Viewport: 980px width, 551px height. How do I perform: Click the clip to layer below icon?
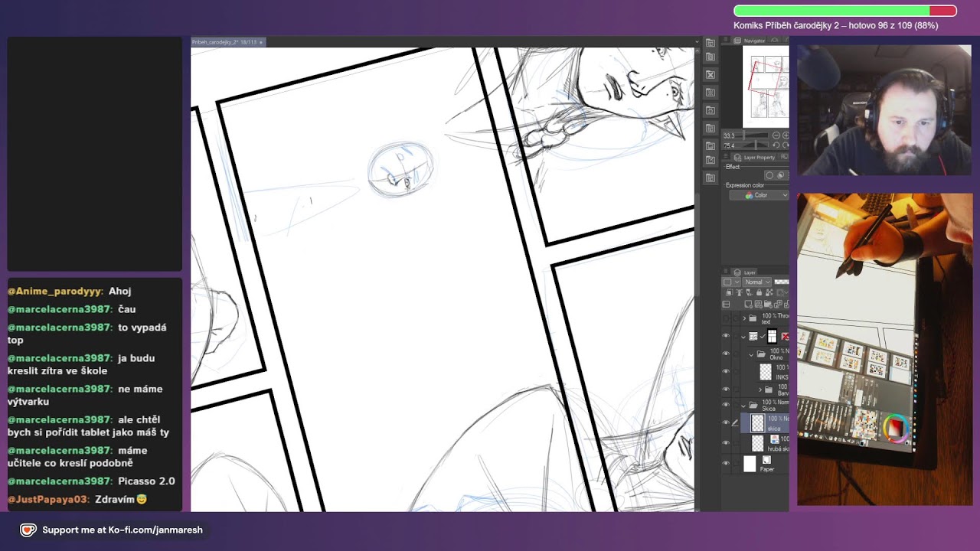[729, 292]
